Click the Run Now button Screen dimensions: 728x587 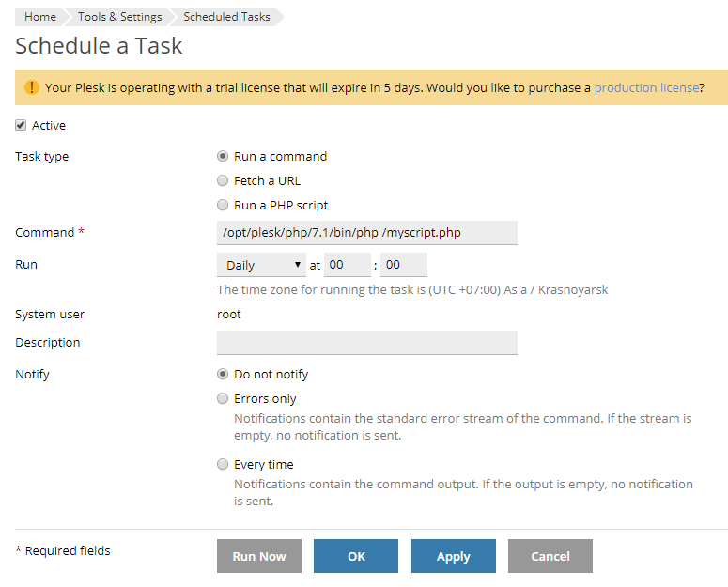point(259,556)
